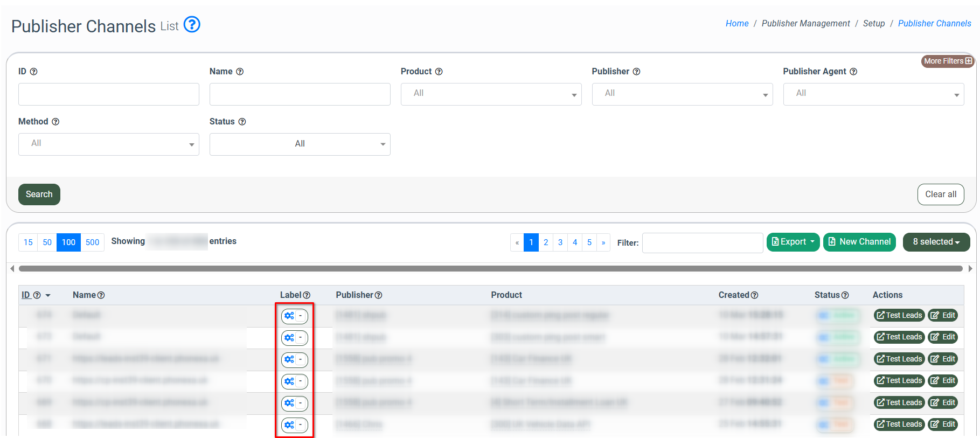Click into the Filter text field

(702, 243)
